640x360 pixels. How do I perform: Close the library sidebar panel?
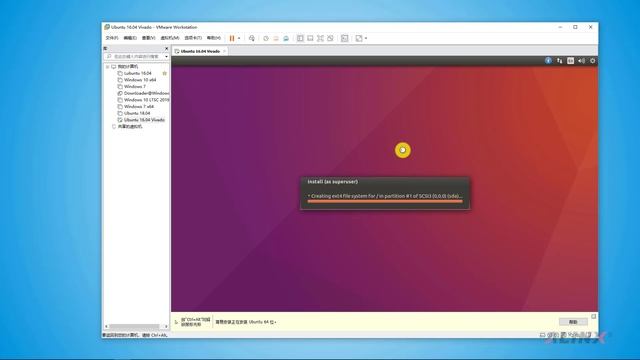click(x=167, y=49)
